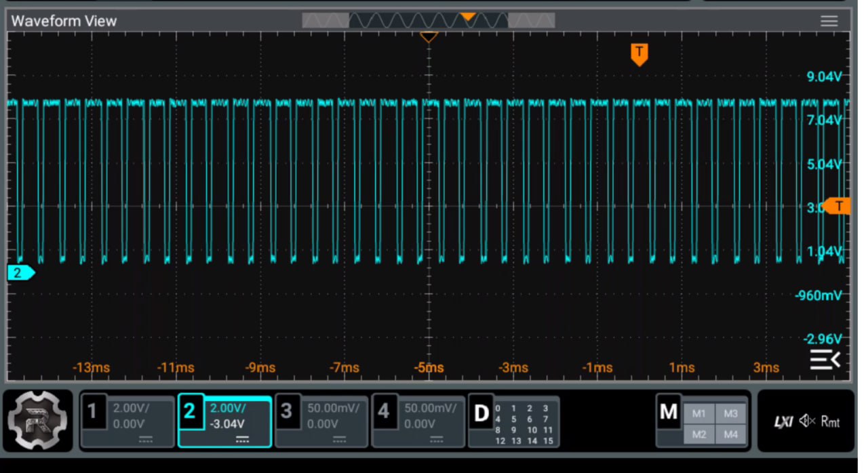
Task: Select digital channel 0 in D panel
Action: click(x=498, y=408)
